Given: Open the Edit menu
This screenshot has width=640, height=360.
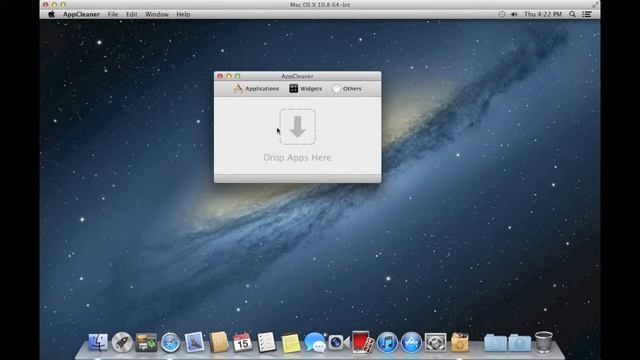Looking at the screenshot, I should [131, 14].
